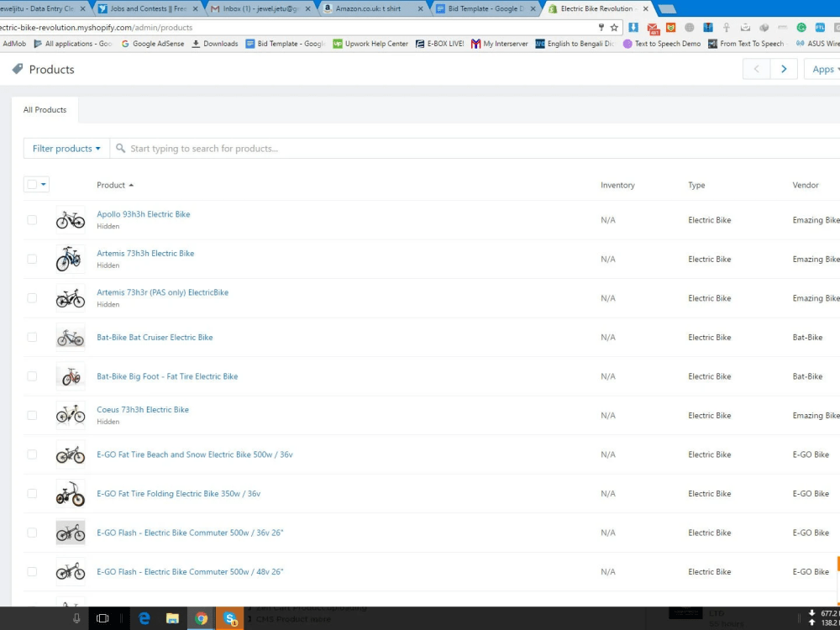Open E-GO Flash Commuter 500w / 36v product
Viewport: 840px width, 630px height.
[x=190, y=533]
